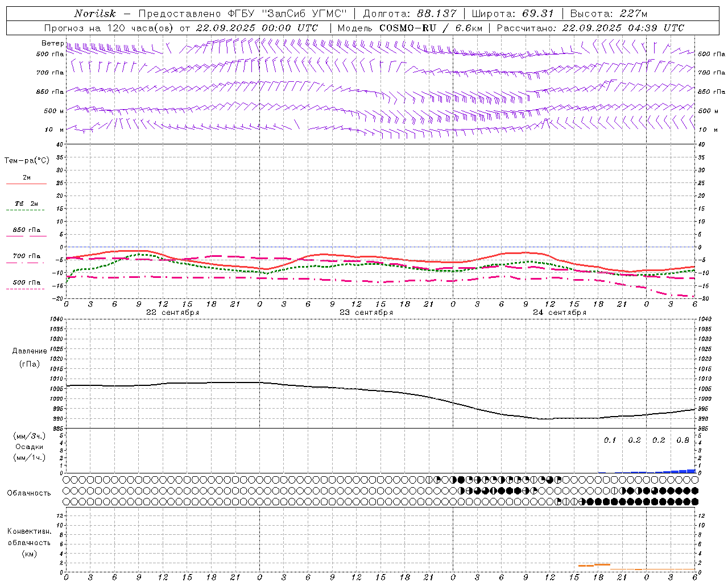Click the "Конвективн." convective cloud label

coord(29,531)
